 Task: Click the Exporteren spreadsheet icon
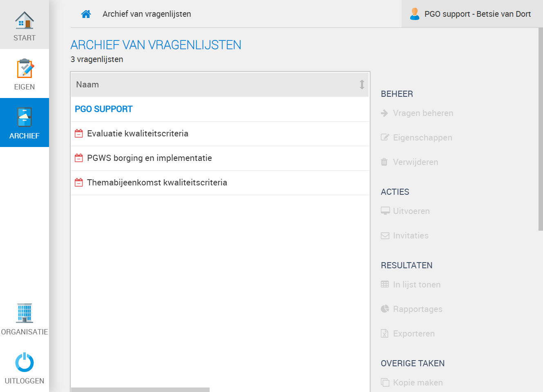(384, 333)
